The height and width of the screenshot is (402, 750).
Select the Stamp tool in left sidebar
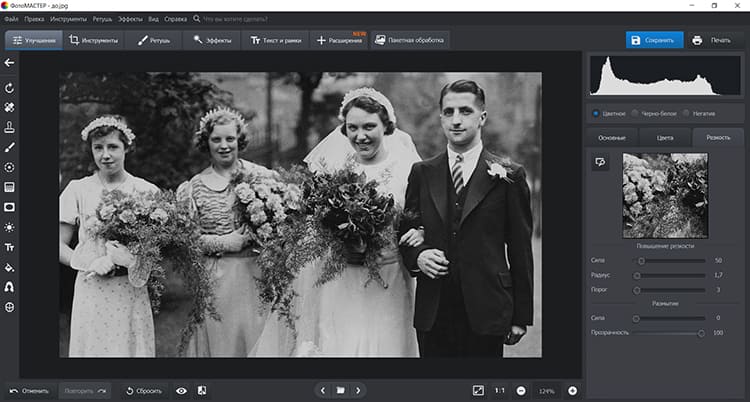pyautogui.click(x=9, y=127)
